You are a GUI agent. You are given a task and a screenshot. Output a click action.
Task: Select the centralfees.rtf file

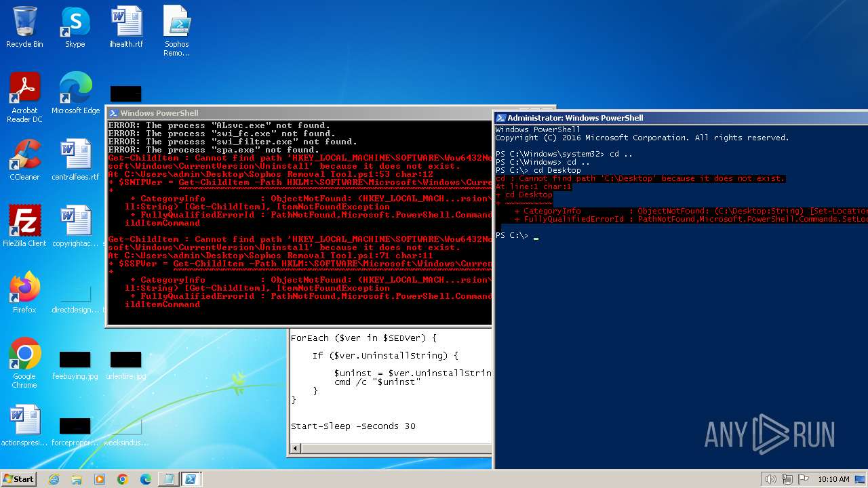click(x=75, y=160)
